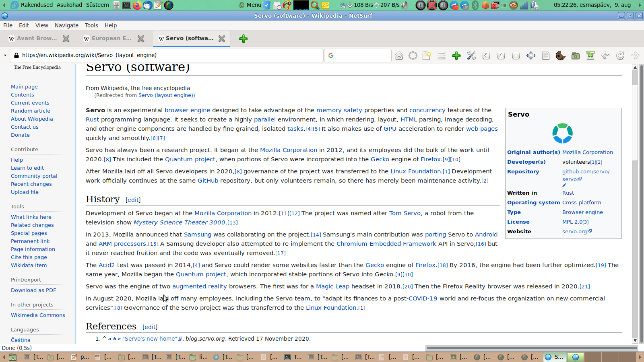Screen dimensions: 644x362
Task: Click the volume speaker tray icon
Action: [405, 5]
